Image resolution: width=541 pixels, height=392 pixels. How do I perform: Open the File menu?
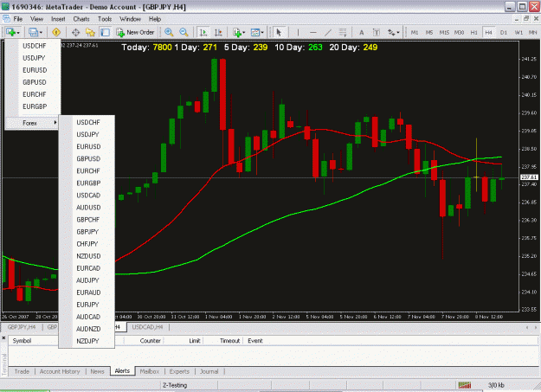click(18, 19)
